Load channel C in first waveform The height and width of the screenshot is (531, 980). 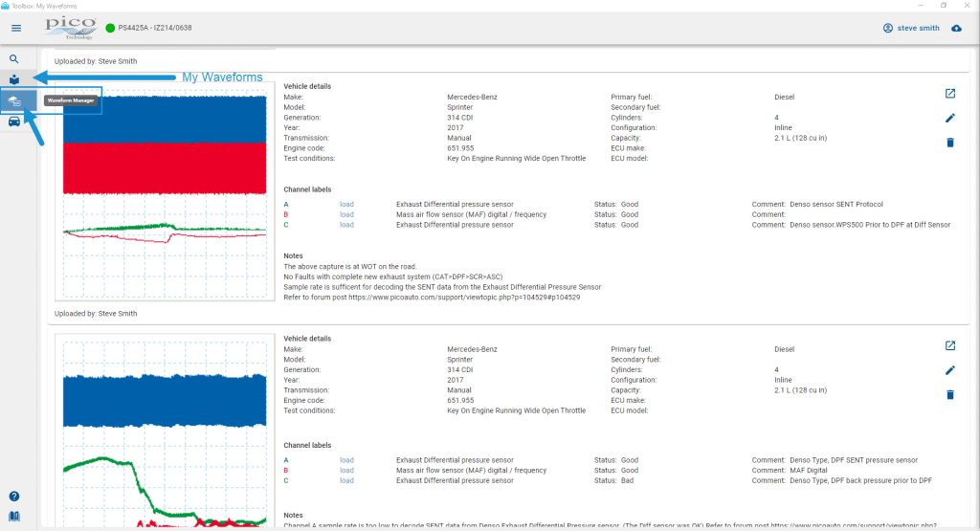[x=346, y=225]
